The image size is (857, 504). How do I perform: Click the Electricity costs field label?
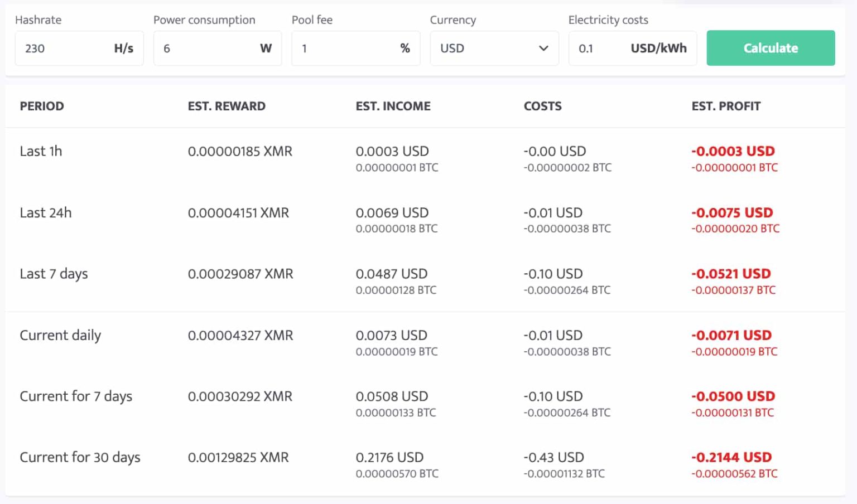[x=608, y=20]
